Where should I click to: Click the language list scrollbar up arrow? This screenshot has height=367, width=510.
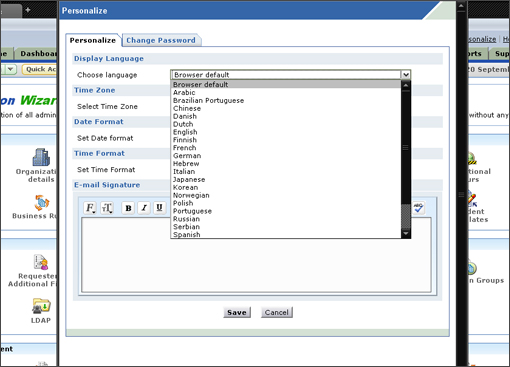pyautogui.click(x=406, y=85)
